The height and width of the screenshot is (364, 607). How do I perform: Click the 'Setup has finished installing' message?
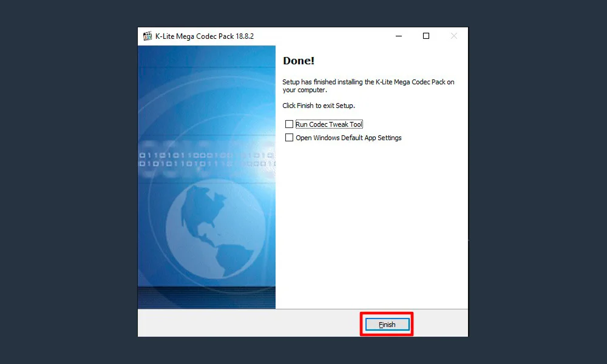pos(368,86)
